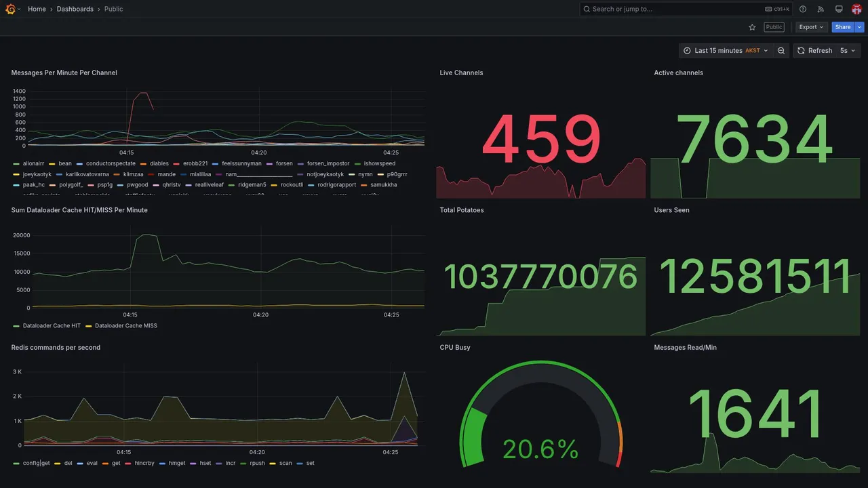
Task: Toggle hincrby series in Redis legend
Action: click(x=144, y=464)
